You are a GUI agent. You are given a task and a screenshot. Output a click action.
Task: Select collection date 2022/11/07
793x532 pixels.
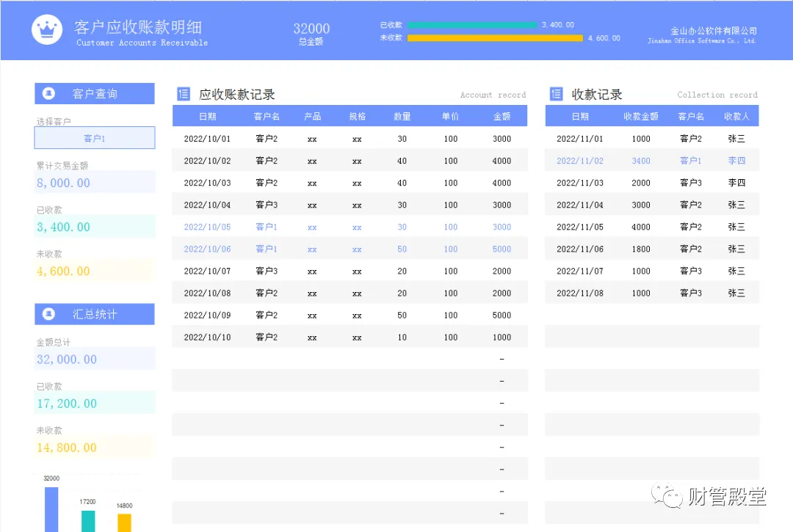click(580, 271)
